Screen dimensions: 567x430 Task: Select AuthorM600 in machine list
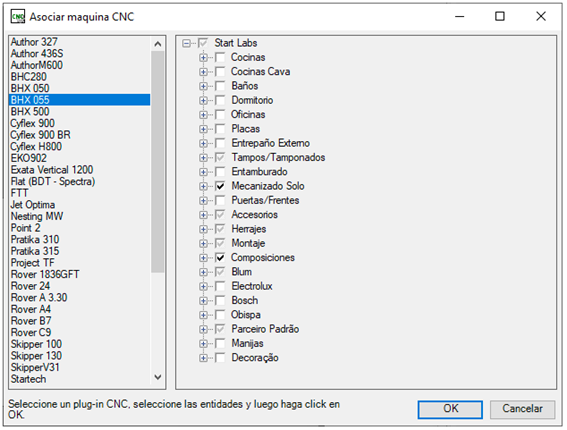click(x=80, y=65)
